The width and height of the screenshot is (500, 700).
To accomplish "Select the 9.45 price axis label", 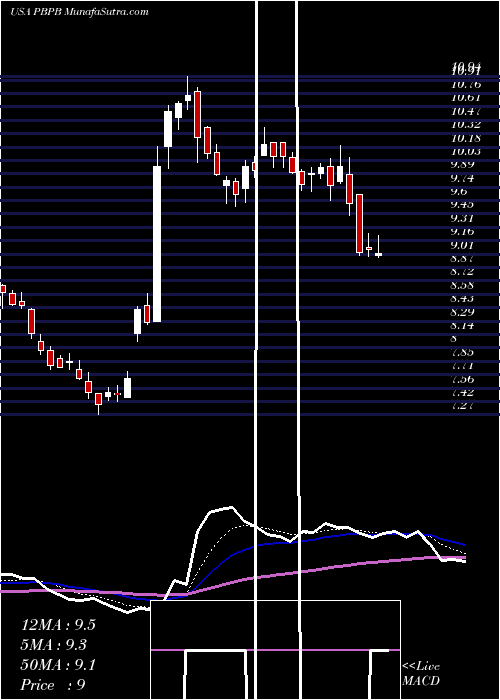I will 463,205.
